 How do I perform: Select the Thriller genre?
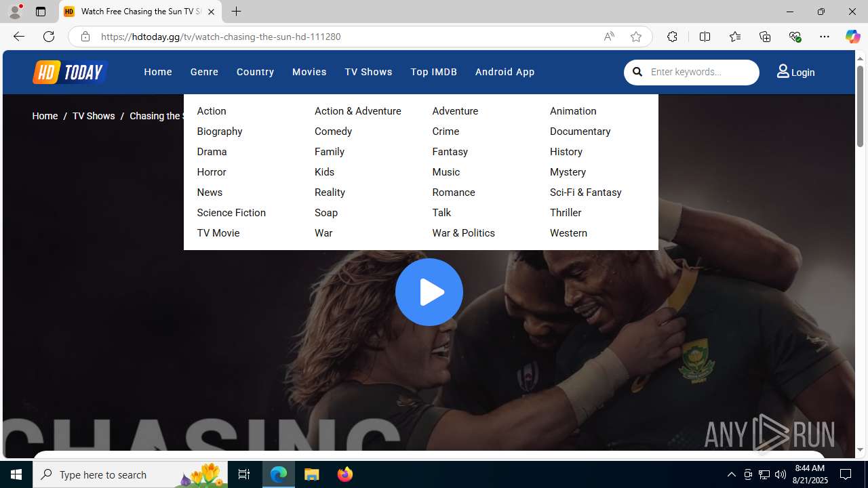point(566,213)
